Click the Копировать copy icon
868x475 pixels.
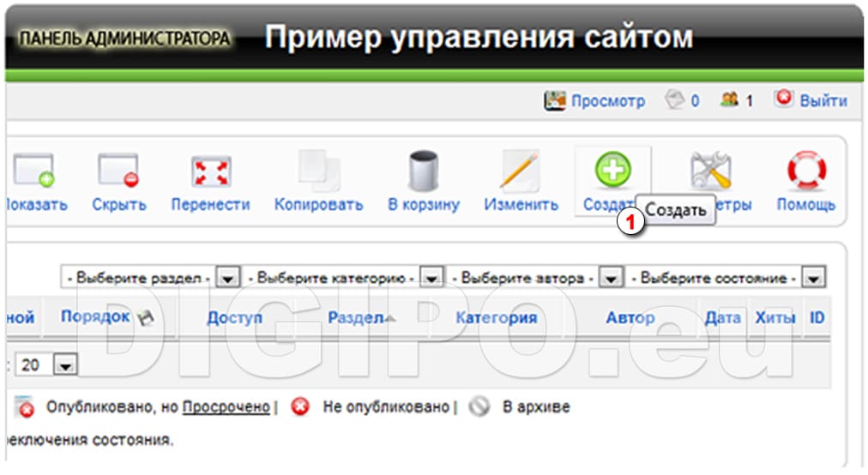click(x=320, y=170)
